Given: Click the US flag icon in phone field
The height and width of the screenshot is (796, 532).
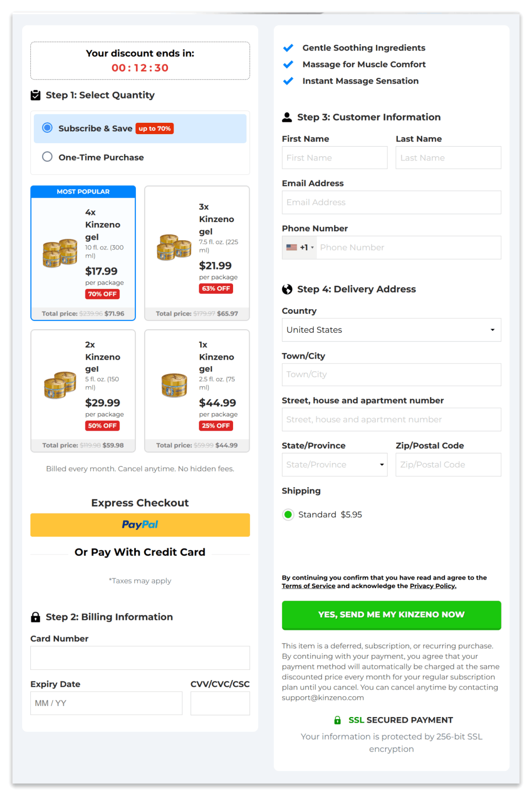Looking at the screenshot, I should [x=292, y=247].
